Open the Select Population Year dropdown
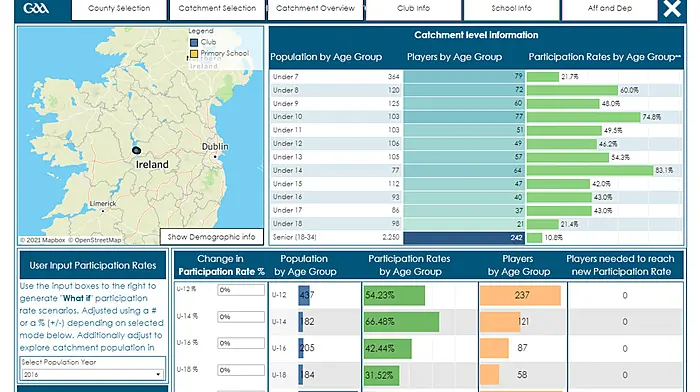This screenshot has width=700, height=392. pyautogui.click(x=92, y=375)
